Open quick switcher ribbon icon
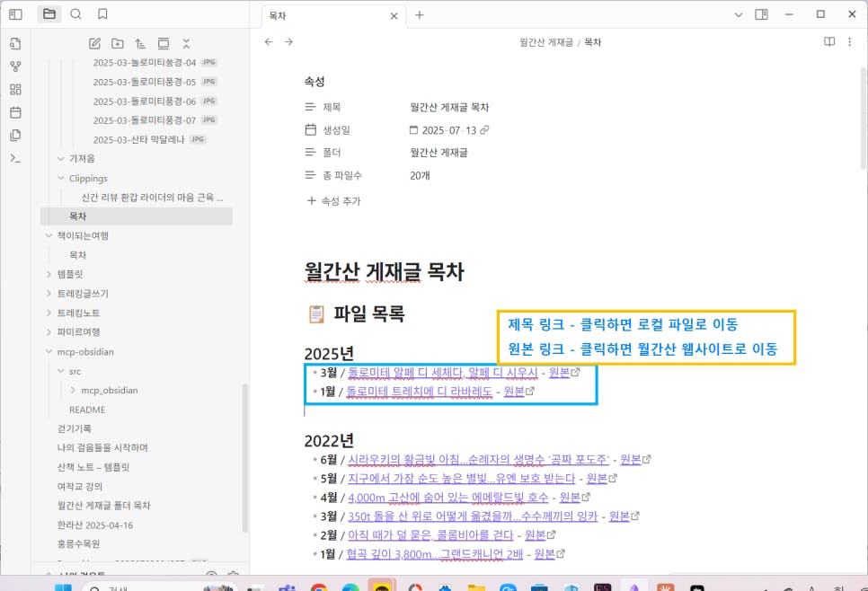Screen dimensions: 868x591 click(15, 44)
